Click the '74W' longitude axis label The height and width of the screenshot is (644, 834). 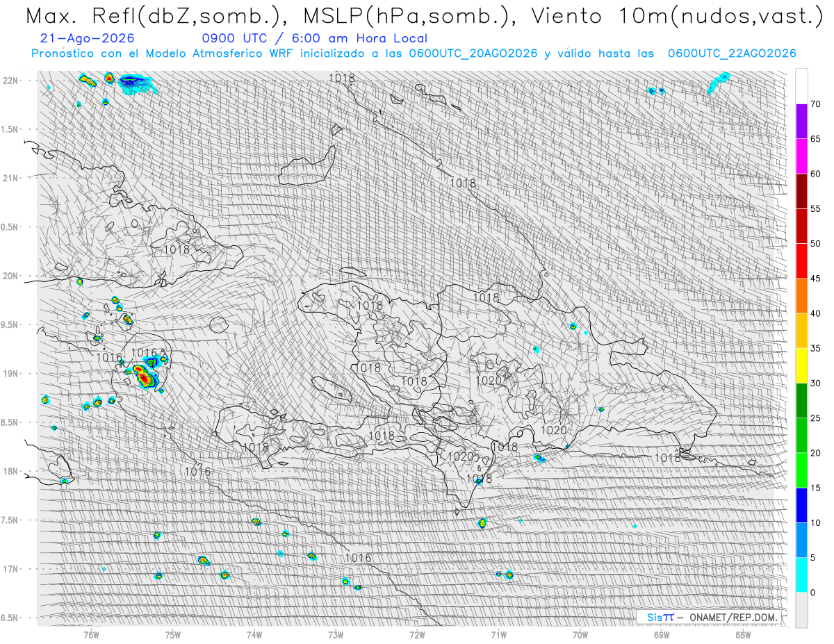(254, 634)
